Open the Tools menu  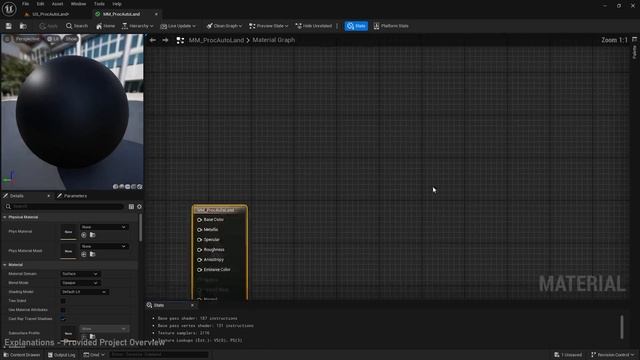[x=99, y=4]
